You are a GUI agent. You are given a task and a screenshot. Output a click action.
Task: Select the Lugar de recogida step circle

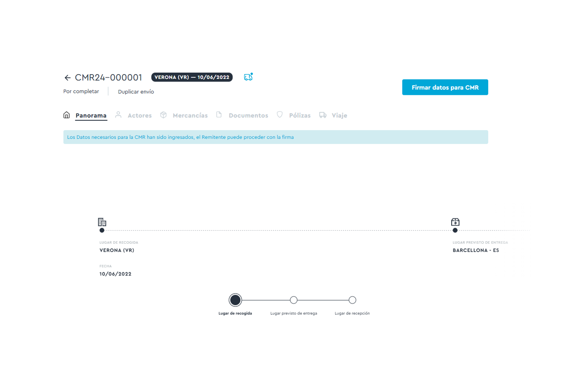[x=235, y=300]
